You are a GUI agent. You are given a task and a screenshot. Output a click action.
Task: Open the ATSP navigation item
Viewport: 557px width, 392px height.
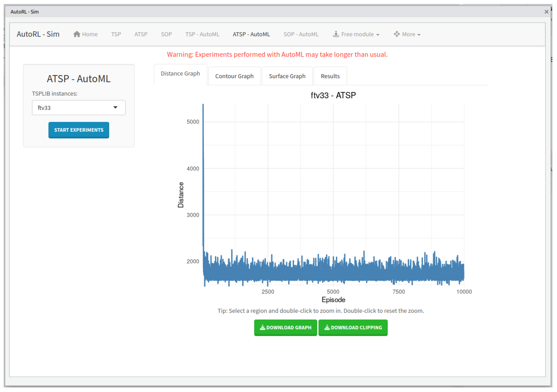click(141, 34)
